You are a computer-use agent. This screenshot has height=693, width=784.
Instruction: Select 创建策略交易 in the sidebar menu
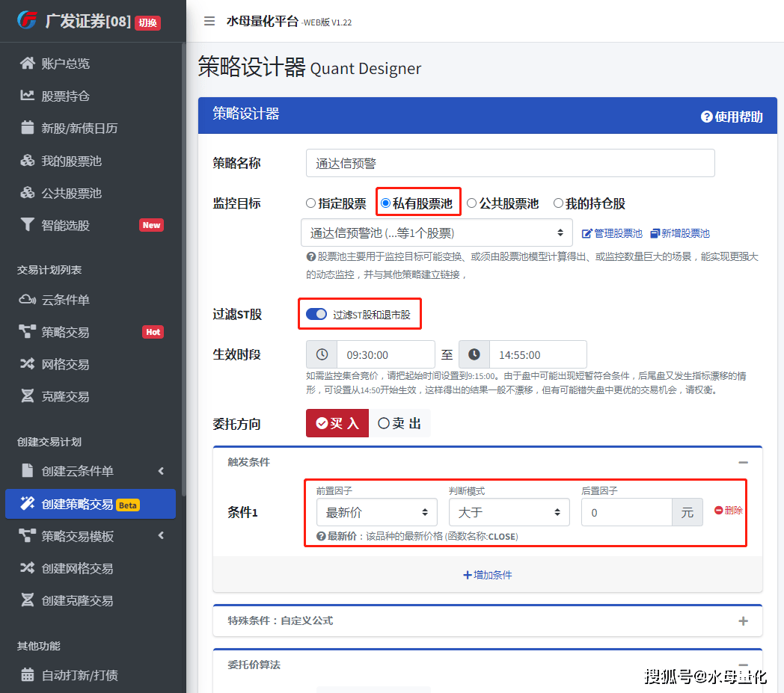(75, 504)
